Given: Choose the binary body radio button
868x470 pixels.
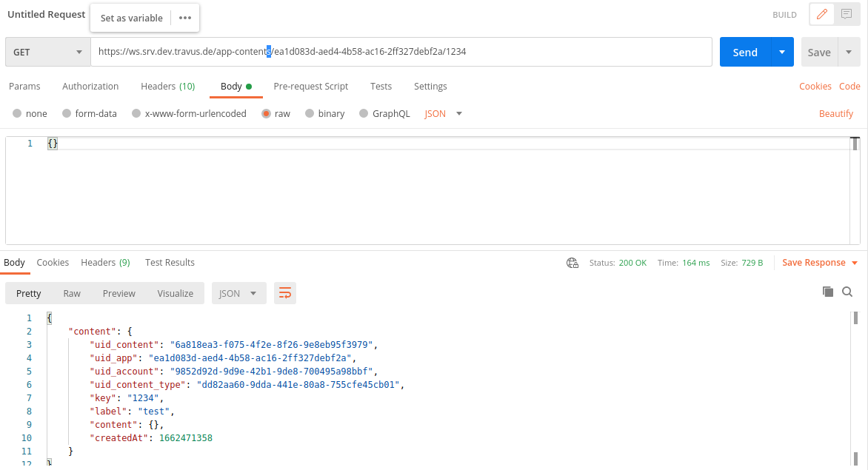Looking at the screenshot, I should click(x=310, y=114).
